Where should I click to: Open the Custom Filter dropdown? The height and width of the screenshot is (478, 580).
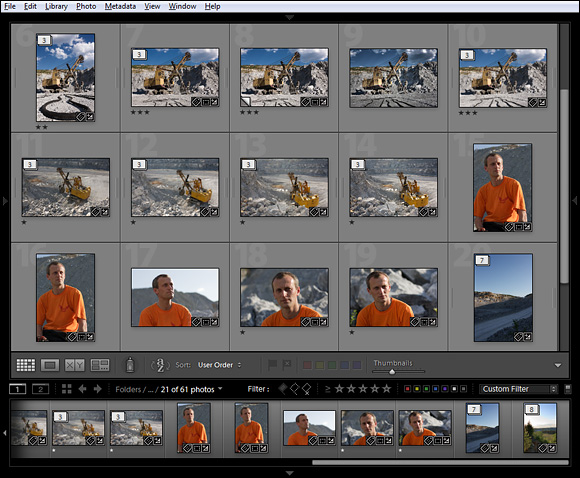pos(518,389)
